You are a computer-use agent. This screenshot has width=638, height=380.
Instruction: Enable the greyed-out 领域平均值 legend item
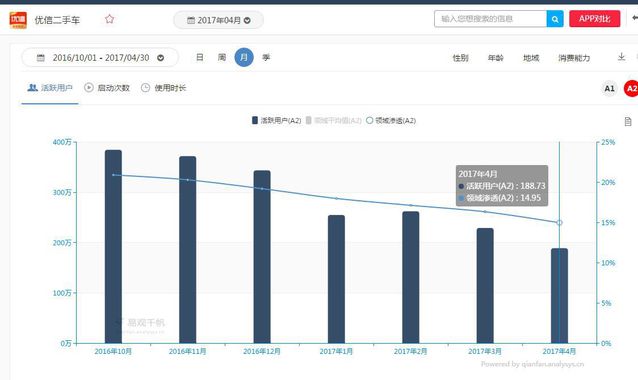point(333,120)
